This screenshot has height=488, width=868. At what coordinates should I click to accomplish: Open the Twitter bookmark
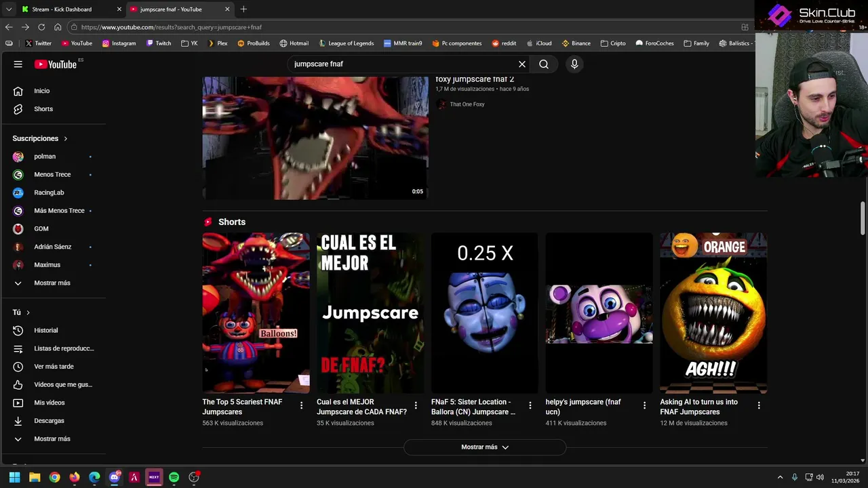38,43
